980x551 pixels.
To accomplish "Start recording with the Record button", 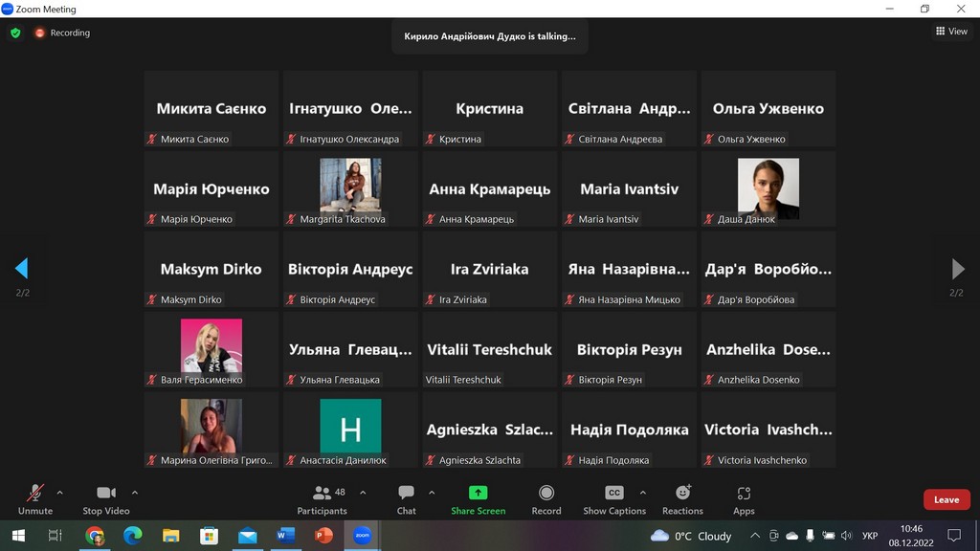I will (x=546, y=498).
